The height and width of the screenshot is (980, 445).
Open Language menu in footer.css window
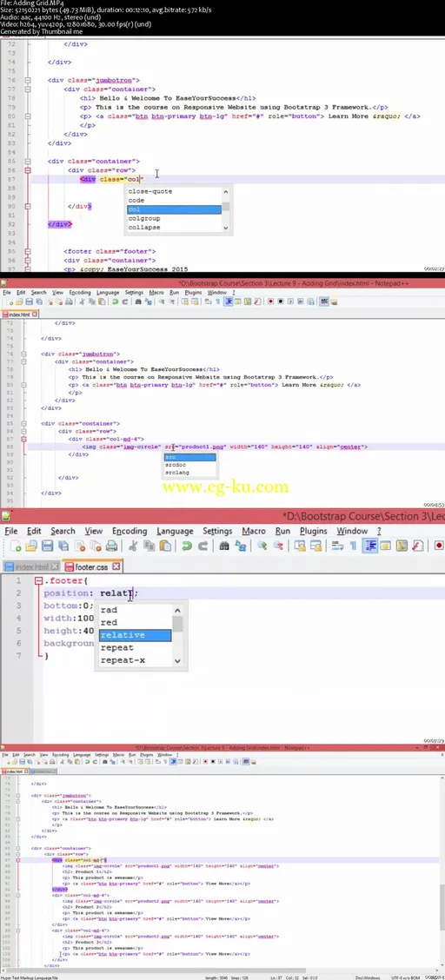pyautogui.click(x=175, y=531)
